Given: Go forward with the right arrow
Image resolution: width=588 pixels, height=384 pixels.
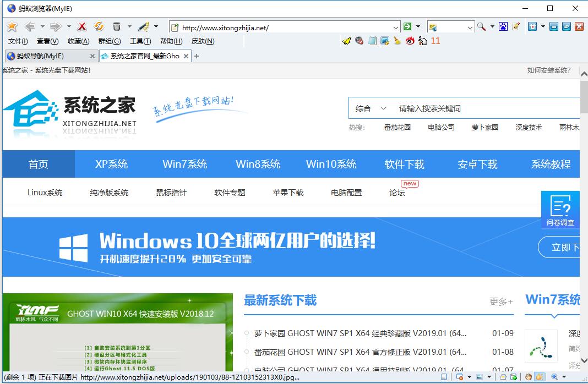Looking at the screenshot, I should (56, 26).
